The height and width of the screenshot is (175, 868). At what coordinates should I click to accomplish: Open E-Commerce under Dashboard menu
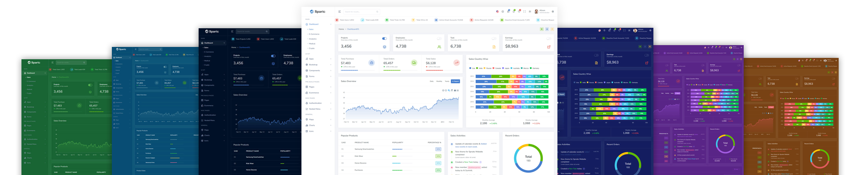click(x=314, y=34)
